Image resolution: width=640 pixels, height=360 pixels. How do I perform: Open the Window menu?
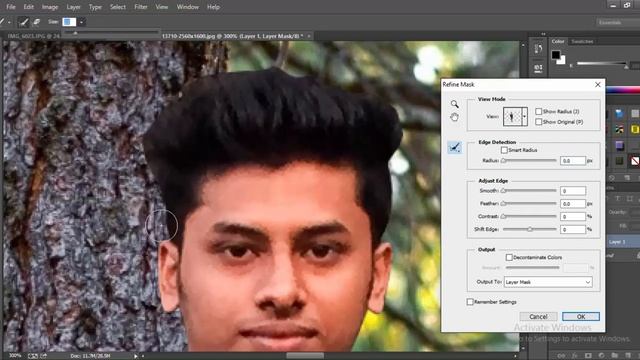[187, 7]
